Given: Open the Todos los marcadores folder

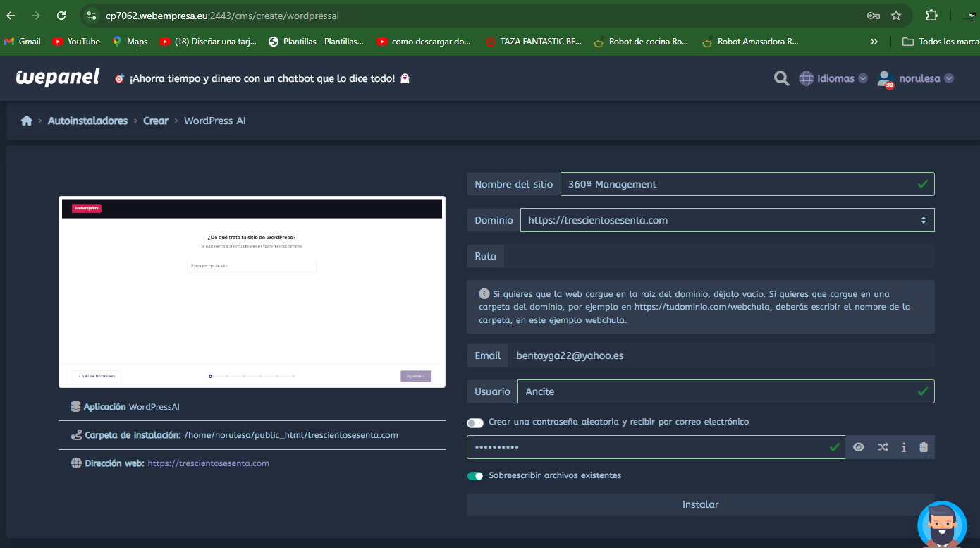Looking at the screenshot, I should [x=941, y=42].
